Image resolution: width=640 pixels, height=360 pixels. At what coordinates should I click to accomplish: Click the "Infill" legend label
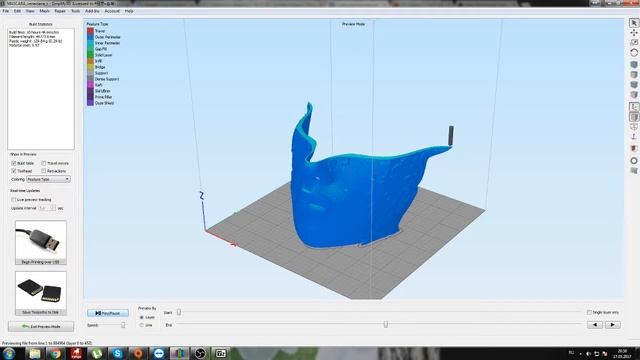coord(98,61)
